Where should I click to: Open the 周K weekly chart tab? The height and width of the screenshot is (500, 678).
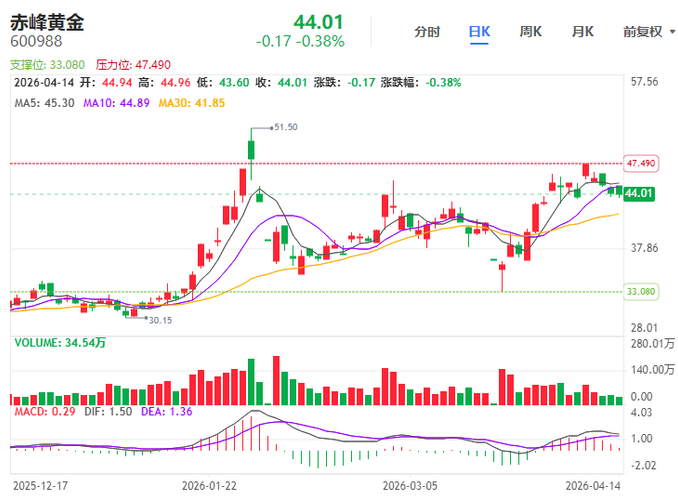[x=531, y=32]
